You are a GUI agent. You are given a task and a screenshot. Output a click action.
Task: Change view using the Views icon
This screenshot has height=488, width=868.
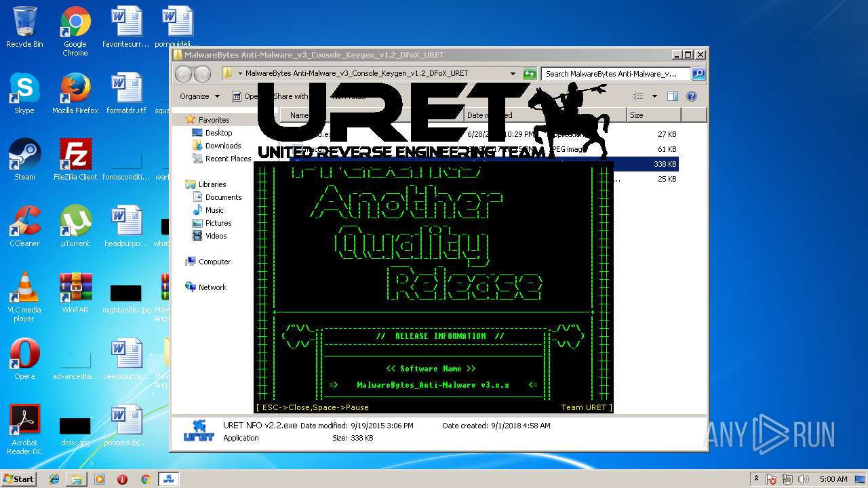coord(637,96)
